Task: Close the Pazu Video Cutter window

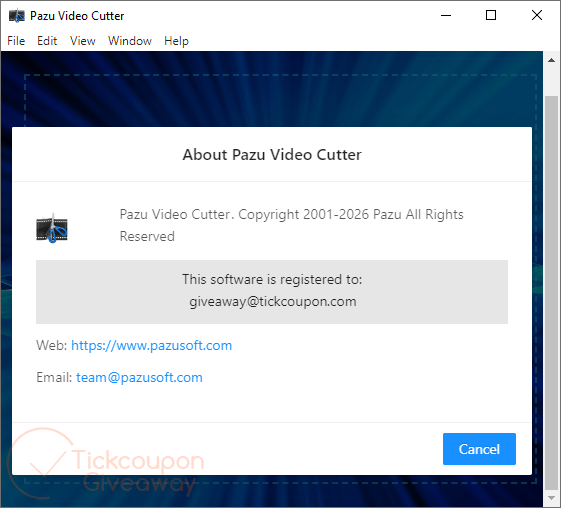Action: point(537,15)
